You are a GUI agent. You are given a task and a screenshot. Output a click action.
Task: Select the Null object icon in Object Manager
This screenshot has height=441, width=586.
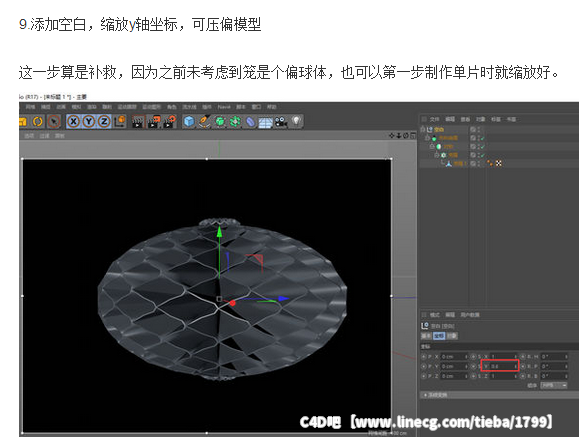429,129
